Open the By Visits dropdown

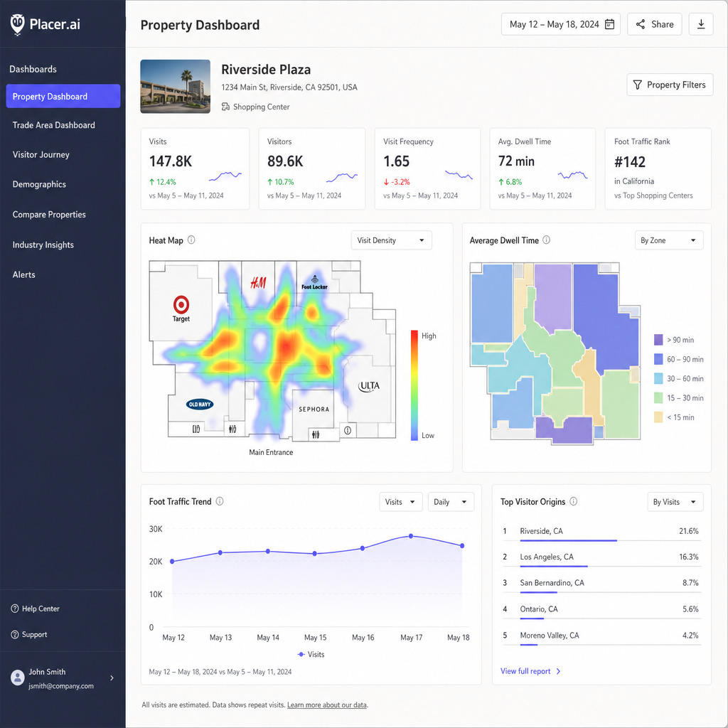675,502
